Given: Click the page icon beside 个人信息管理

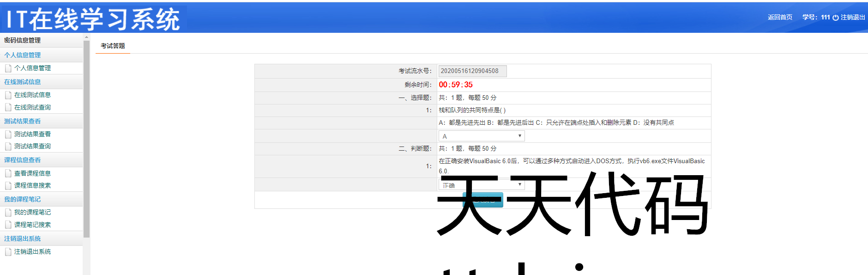Looking at the screenshot, I should [x=8, y=68].
